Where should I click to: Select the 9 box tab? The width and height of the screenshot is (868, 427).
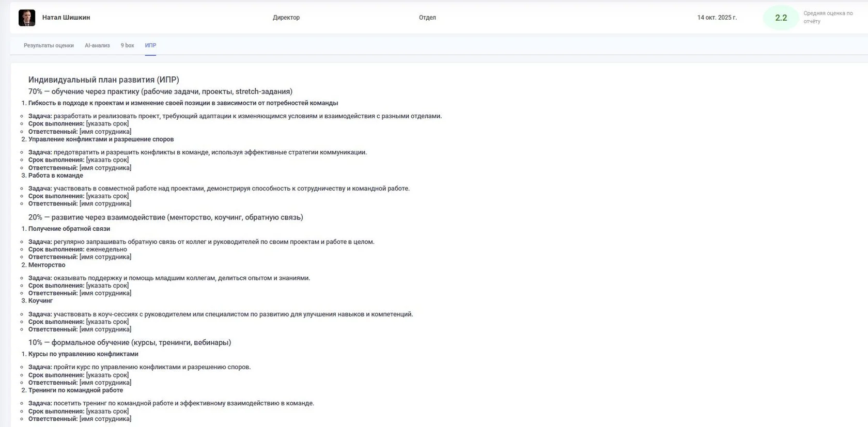tap(127, 45)
